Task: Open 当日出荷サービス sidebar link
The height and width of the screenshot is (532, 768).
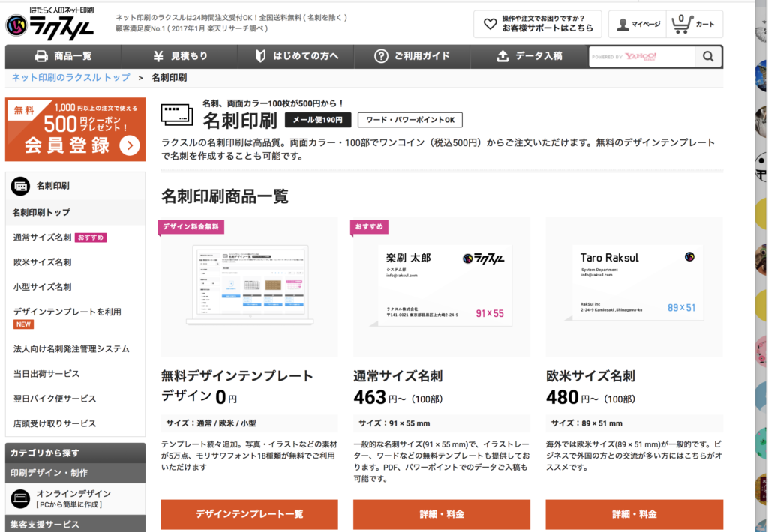Action: coord(46,374)
